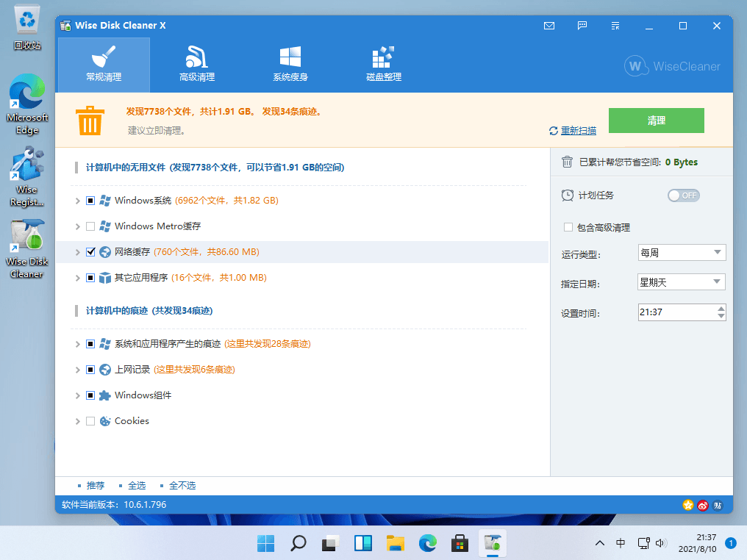Toggle the 其它应用程序 checkbox
The image size is (747, 560).
pyautogui.click(x=90, y=278)
